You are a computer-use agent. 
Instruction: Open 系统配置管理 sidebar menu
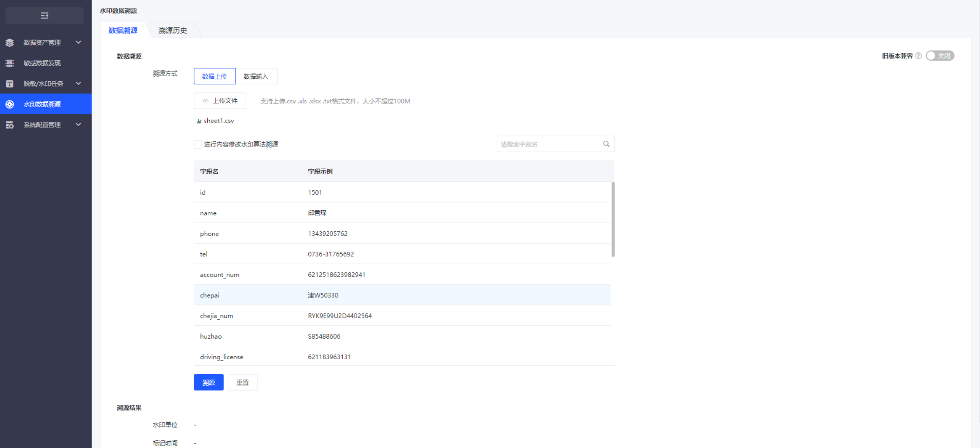point(46,125)
